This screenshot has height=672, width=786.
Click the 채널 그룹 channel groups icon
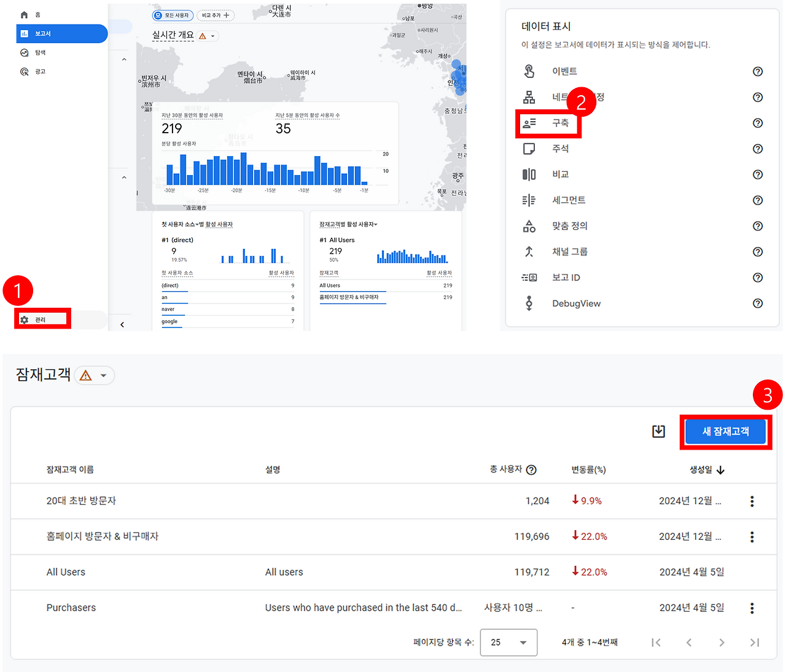point(529,252)
